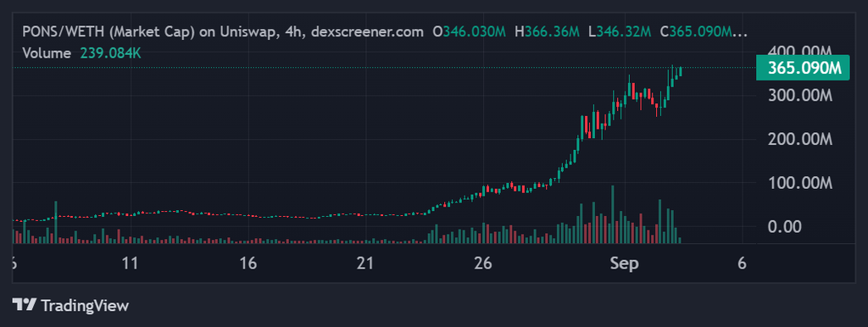This screenshot has height=327, width=868.
Task: Click the date label 21 on time axis
Action: tap(365, 263)
